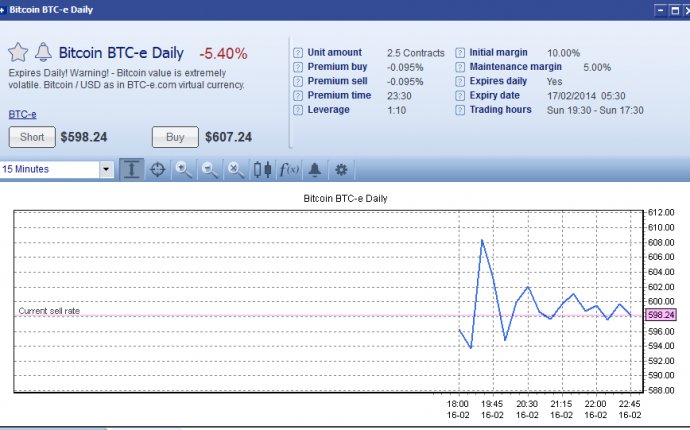Select the 15 Minutes interval field

pos(50,169)
